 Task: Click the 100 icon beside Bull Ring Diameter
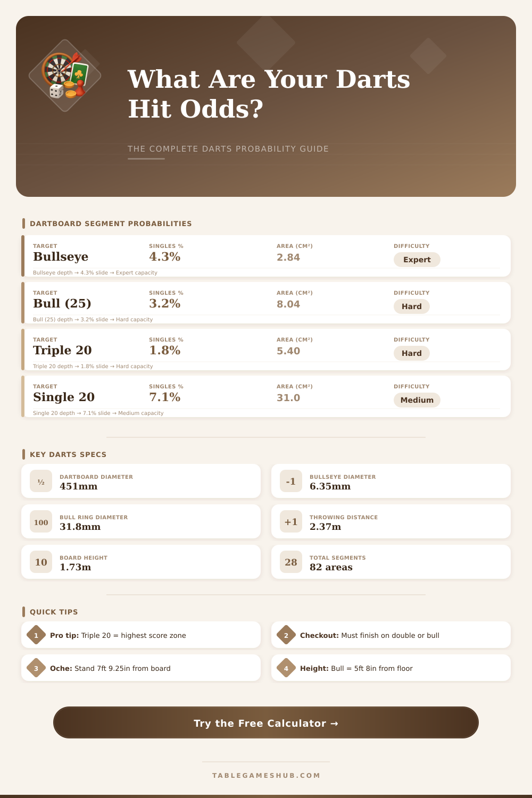41,522
